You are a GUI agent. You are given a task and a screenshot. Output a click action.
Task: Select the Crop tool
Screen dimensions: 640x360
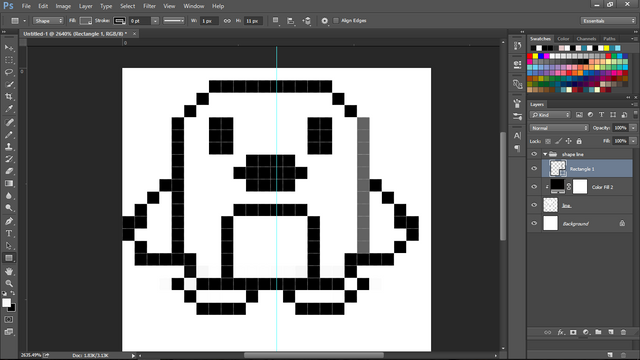[9, 97]
